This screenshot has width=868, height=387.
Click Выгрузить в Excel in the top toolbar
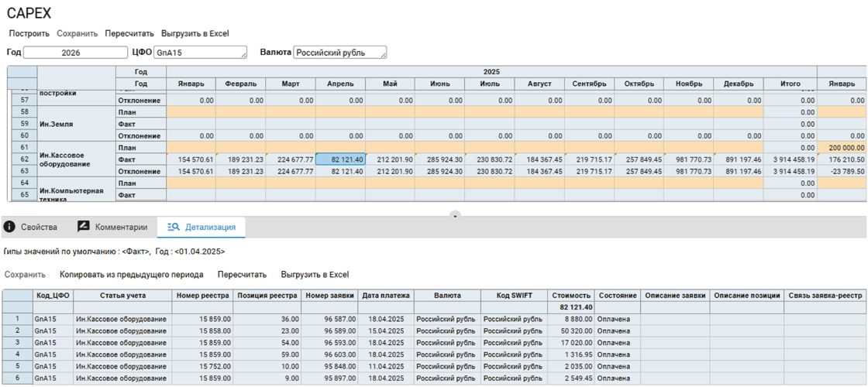195,33
